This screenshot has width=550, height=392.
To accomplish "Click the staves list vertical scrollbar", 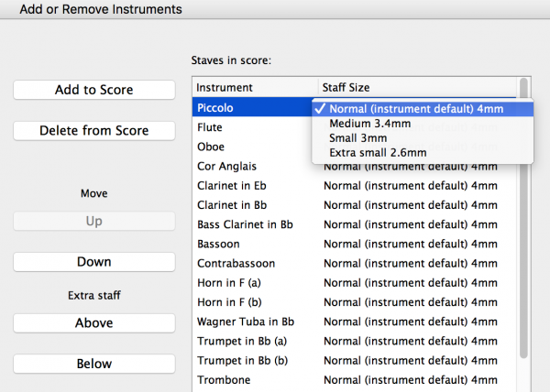I will point(523,218).
